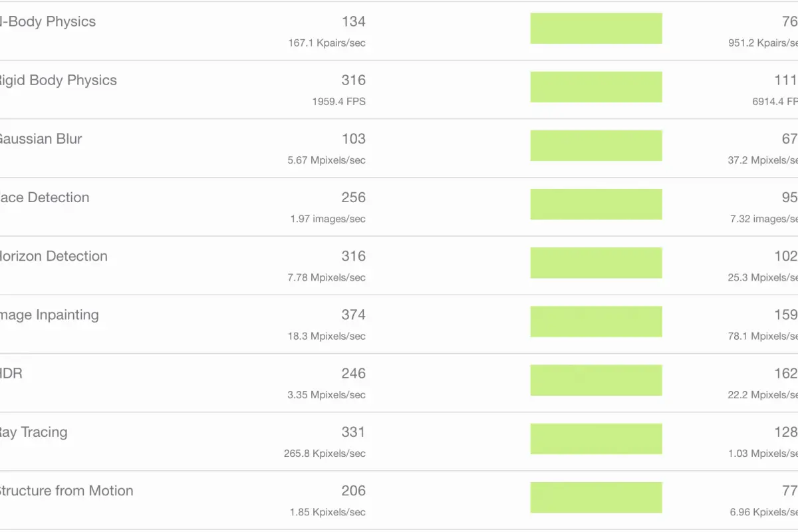Viewport: 798px width, 532px height.
Task: Click the N-Body Physics row label
Action: pyautogui.click(x=47, y=21)
